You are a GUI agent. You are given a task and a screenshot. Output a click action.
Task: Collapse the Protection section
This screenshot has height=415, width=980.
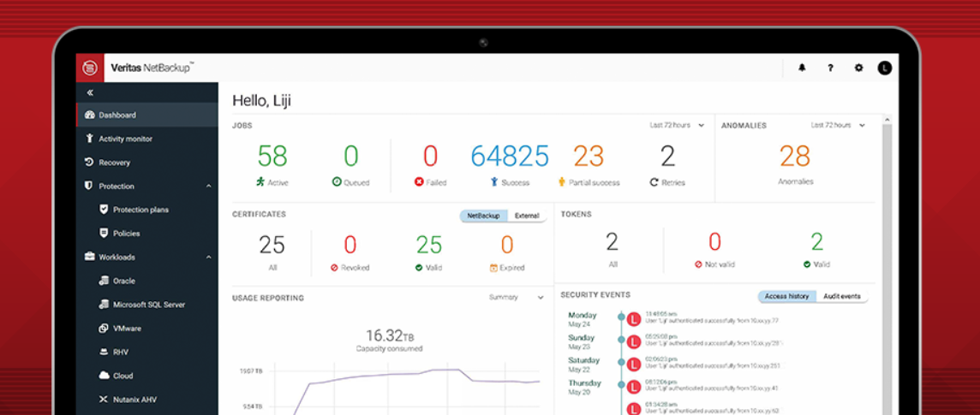[209, 187]
